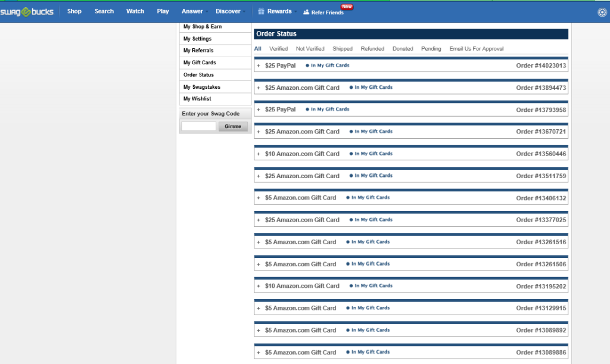Screen dimensions: 610x364
Task: Select the Pending filter tab
Action: point(431,49)
